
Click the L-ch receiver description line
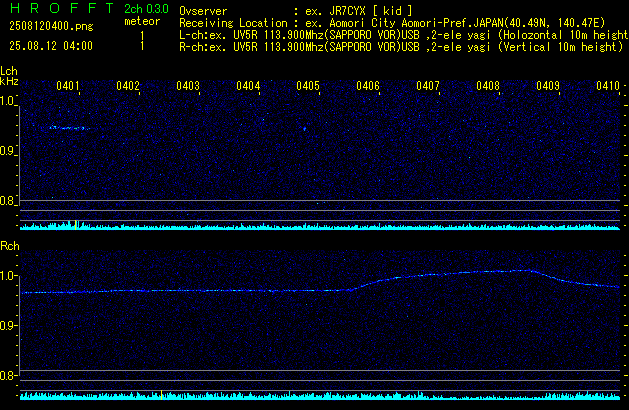point(404,35)
